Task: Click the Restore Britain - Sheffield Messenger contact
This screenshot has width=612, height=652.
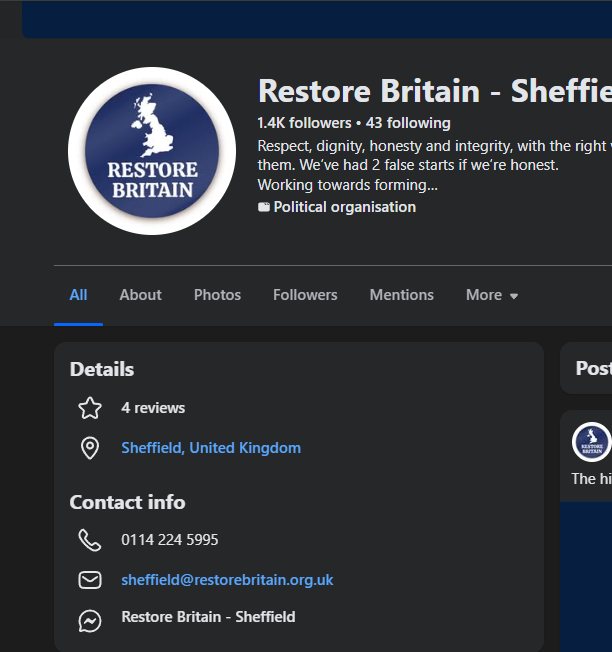Action: pos(208,617)
